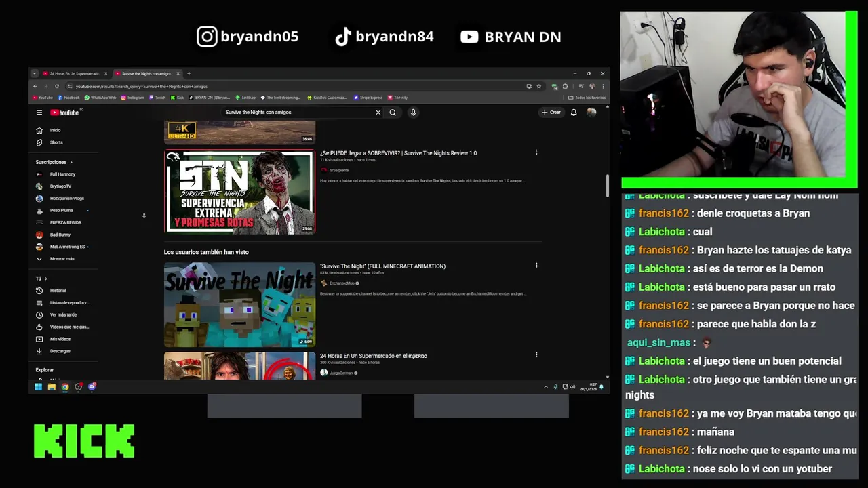868x488 pixels.
Task: Open the browser extensions puzzle icon
Action: pyautogui.click(x=565, y=86)
